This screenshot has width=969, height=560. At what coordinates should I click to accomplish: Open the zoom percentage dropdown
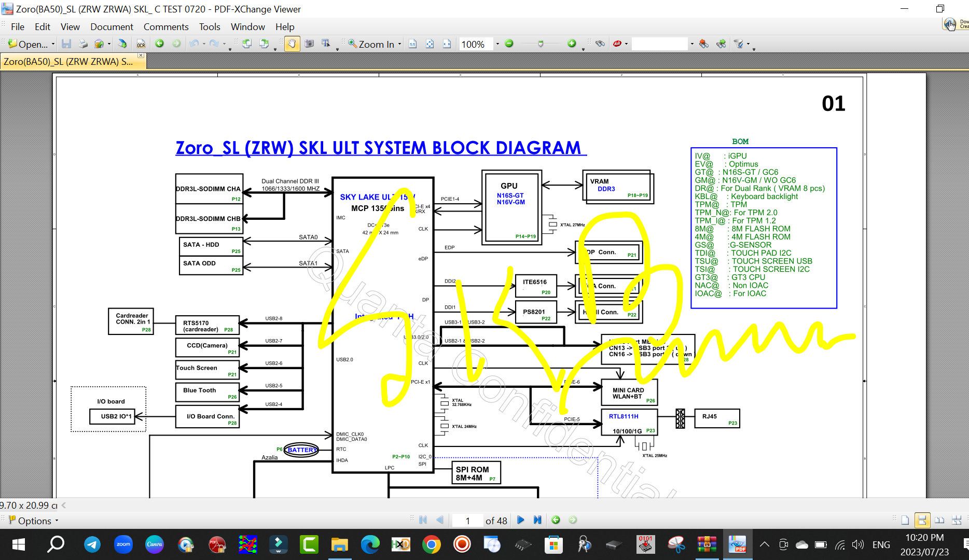tap(497, 44)
